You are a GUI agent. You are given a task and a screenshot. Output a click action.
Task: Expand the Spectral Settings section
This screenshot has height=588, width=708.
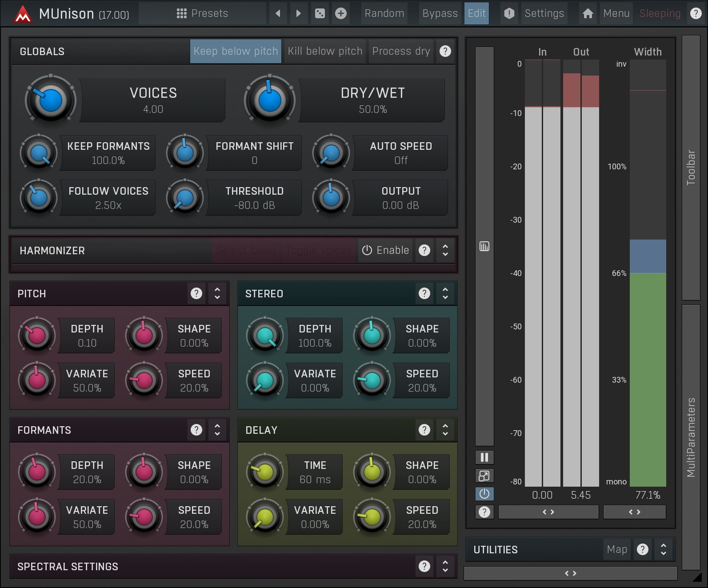pos(445,566)
